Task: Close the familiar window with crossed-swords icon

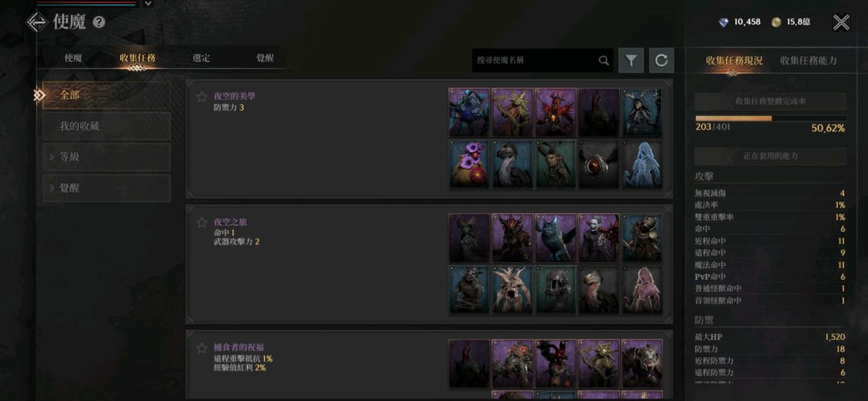Action: pos(841,22)
